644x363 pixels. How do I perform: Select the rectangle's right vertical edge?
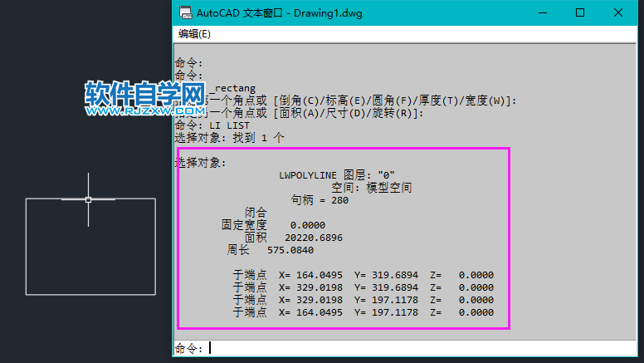[x=155, y=247]
